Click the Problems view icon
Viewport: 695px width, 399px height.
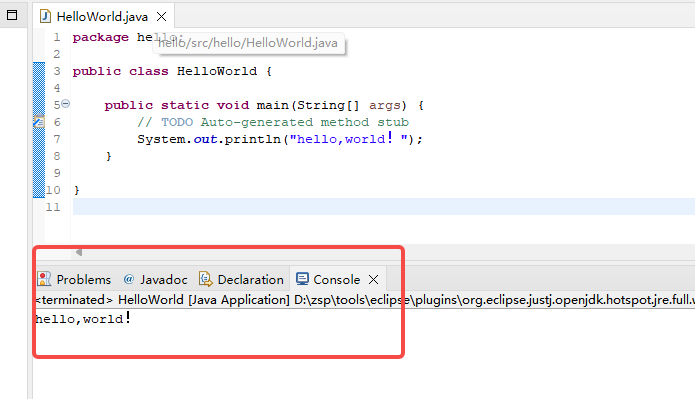pyautogui.click(x=44, y=279)
